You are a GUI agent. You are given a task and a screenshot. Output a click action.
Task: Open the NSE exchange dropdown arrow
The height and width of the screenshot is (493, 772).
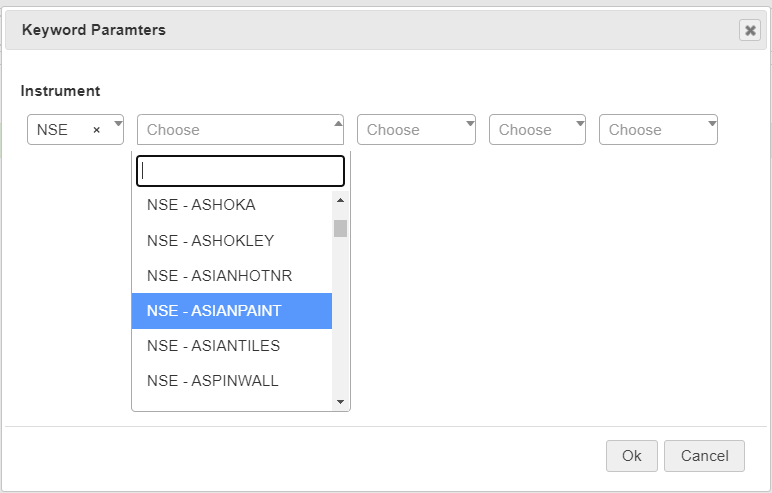click(118, 124)
